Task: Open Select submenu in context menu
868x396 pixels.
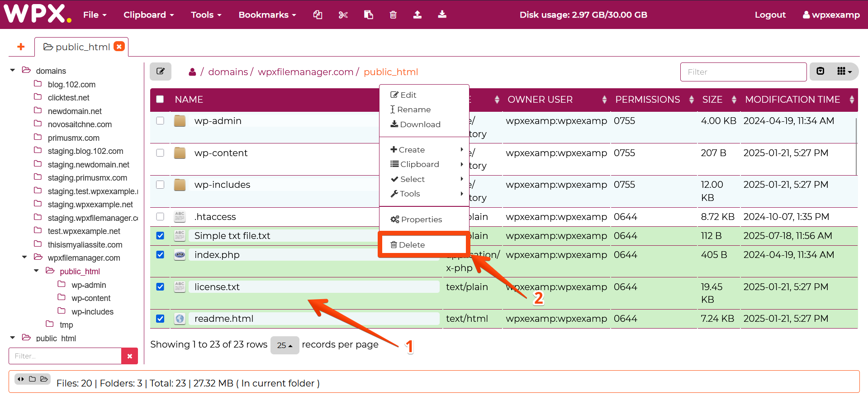Action: click(x=424, y=179)
